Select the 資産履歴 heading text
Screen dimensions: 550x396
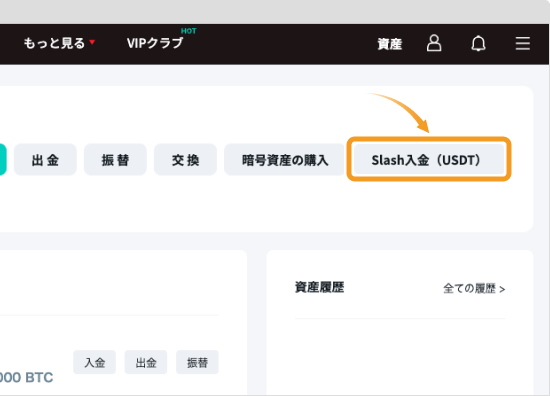pos(319,287)
